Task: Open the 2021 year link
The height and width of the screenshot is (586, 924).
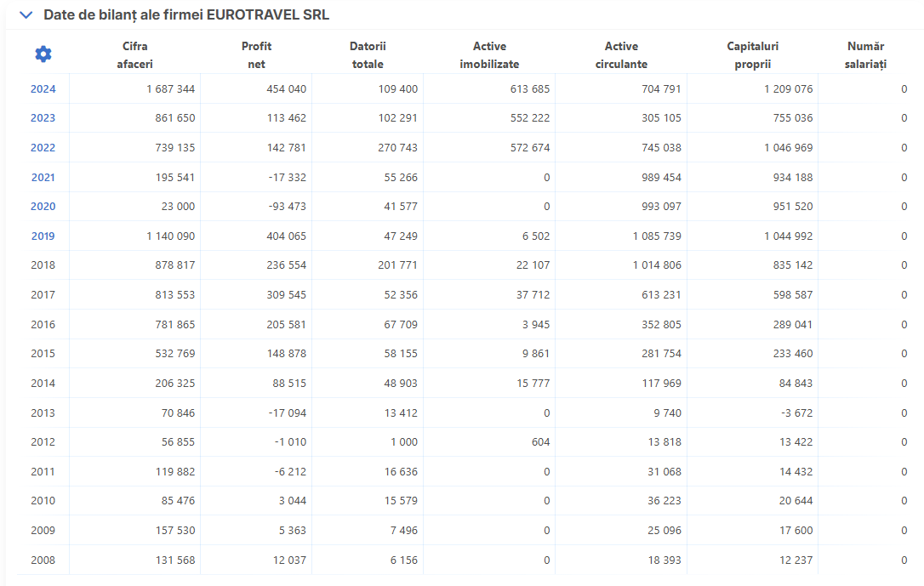Action: pos(43,177)
